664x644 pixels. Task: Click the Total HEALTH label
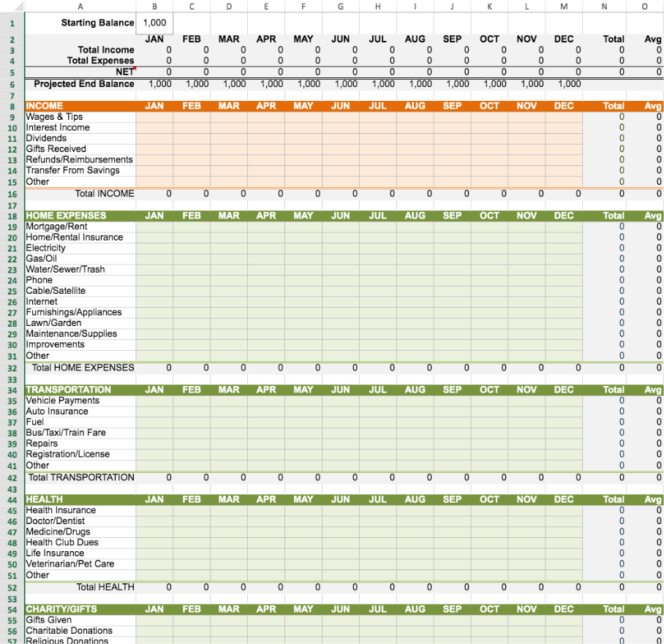[x=105, y=587]
